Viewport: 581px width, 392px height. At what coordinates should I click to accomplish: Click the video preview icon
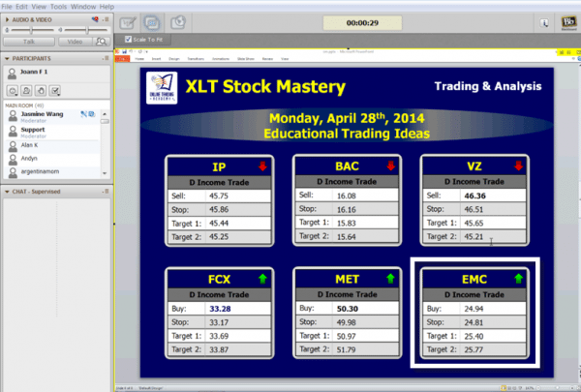(100, 41)
